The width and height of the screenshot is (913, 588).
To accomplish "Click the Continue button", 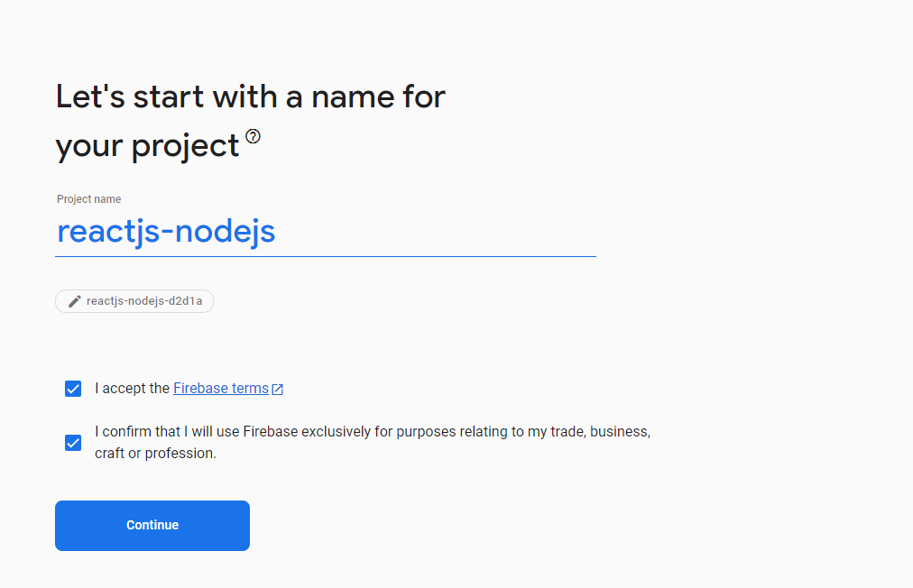I will coord(152,525).
